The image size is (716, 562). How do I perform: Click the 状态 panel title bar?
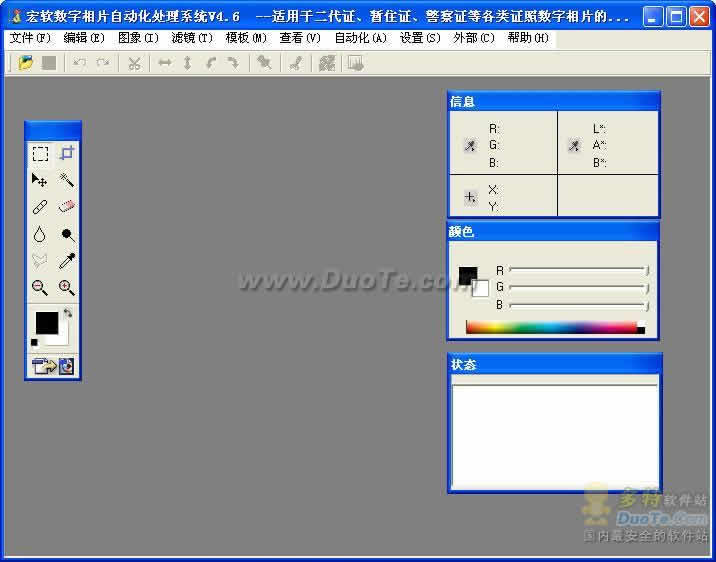click(554, 364)
